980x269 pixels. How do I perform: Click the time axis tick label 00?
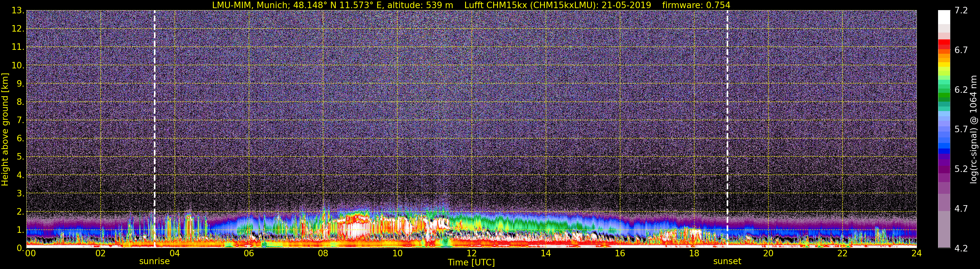point(31,253)
